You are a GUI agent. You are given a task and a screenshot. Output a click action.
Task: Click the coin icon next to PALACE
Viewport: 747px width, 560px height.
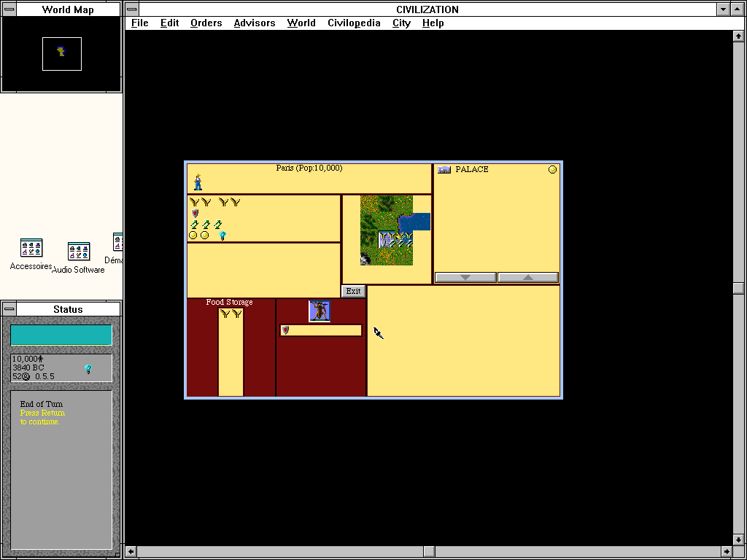pyautogui.click(x=552, y=169)
